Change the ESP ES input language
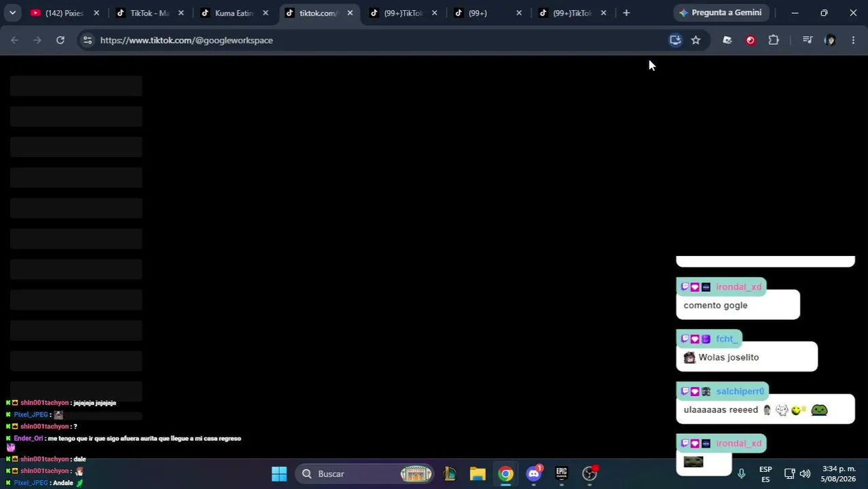 tap(765, 474)
